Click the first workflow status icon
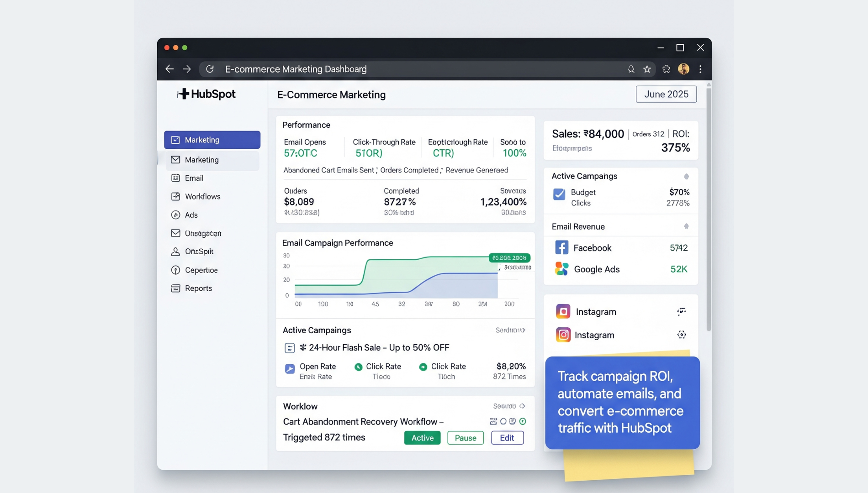This screenshot has height=493, width=868. click(493, 421)
